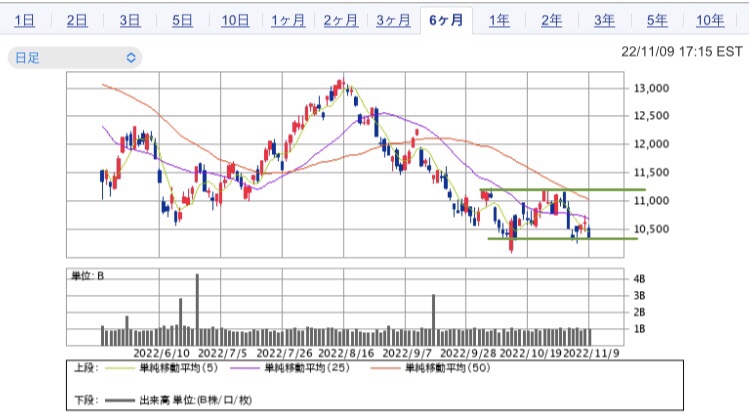Click the active 6ヶ月 tab
Screen dimensions: 749x415
coord(446,20)
